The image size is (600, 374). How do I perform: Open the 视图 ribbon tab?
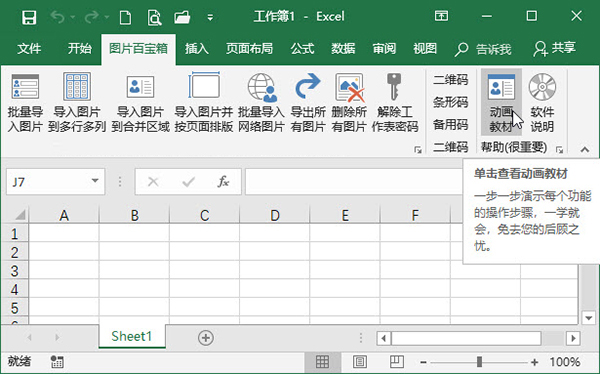[425, 49]
